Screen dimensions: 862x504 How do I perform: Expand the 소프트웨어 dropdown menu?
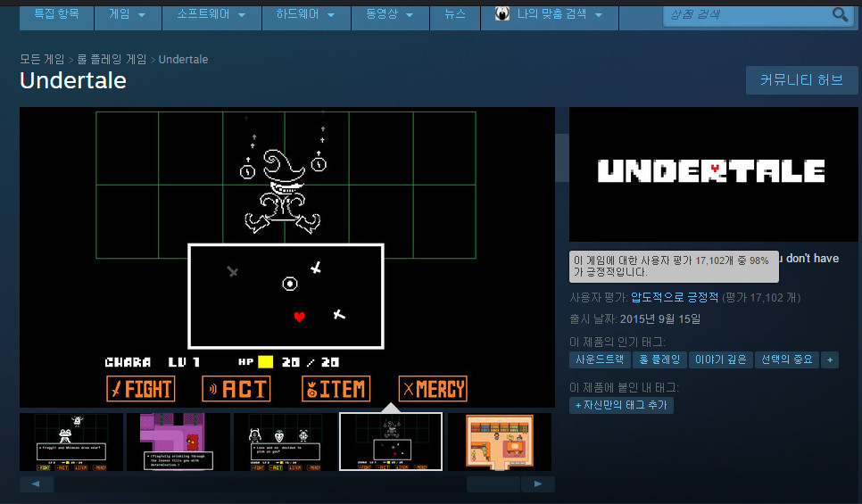tap(209, 14)
